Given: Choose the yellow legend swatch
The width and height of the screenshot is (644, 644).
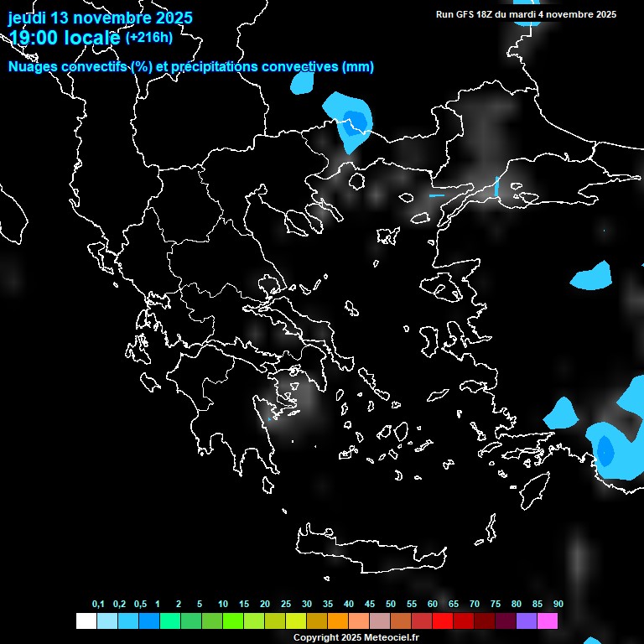Looking at the screenshot, I should tap(296, 621).
